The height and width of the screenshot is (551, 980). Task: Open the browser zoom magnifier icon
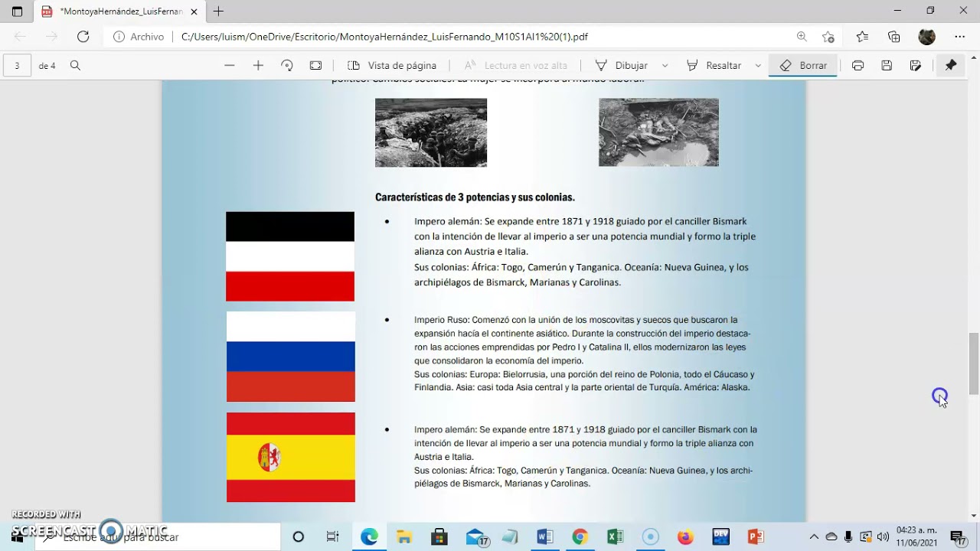802,36
